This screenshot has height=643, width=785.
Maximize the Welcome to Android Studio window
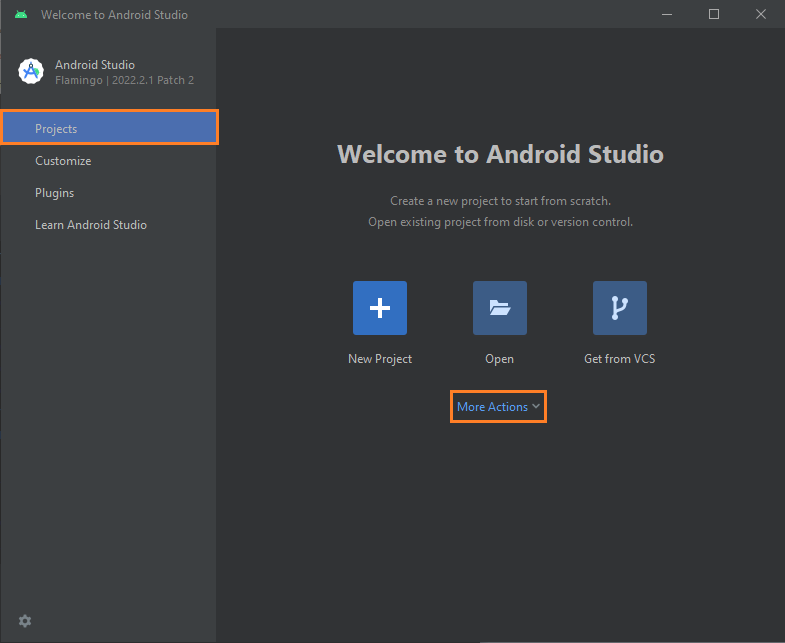point(714,15)
